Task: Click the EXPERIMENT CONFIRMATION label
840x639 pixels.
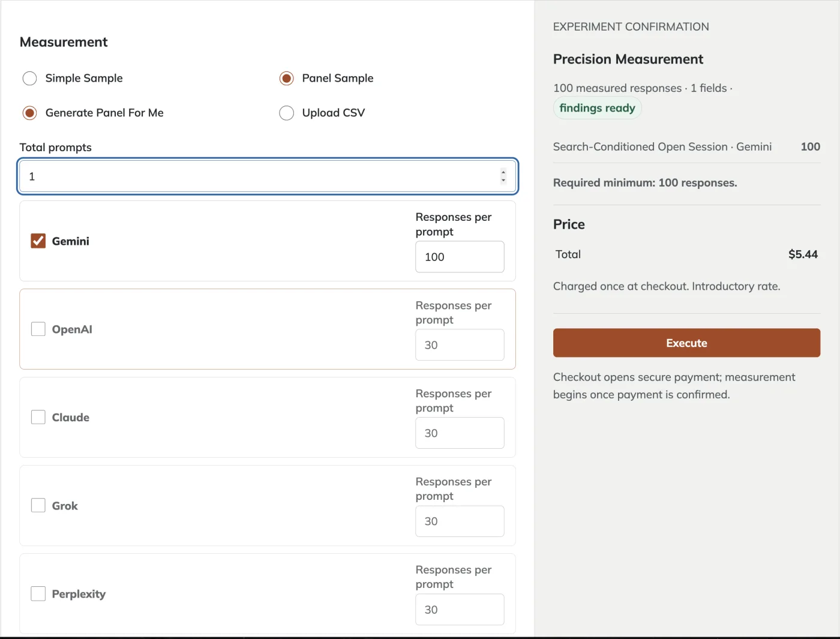Action: [631, 27]
